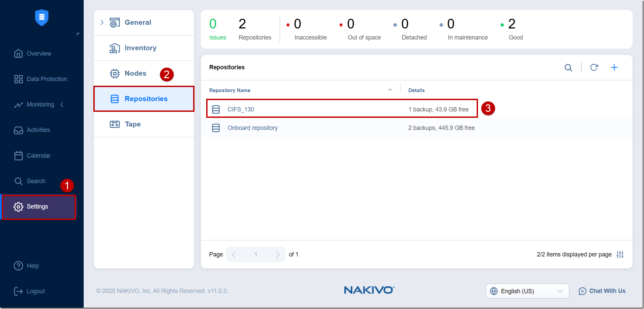Select Settings in the sidebar
644x309 pixels.
(x=39, y=207)
